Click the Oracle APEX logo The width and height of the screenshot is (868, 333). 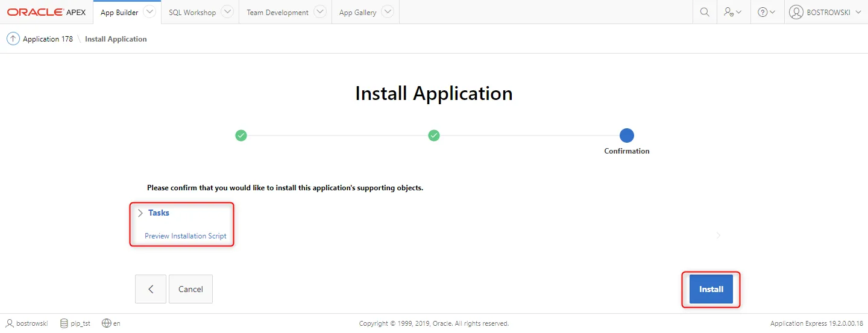pos(46,12)
